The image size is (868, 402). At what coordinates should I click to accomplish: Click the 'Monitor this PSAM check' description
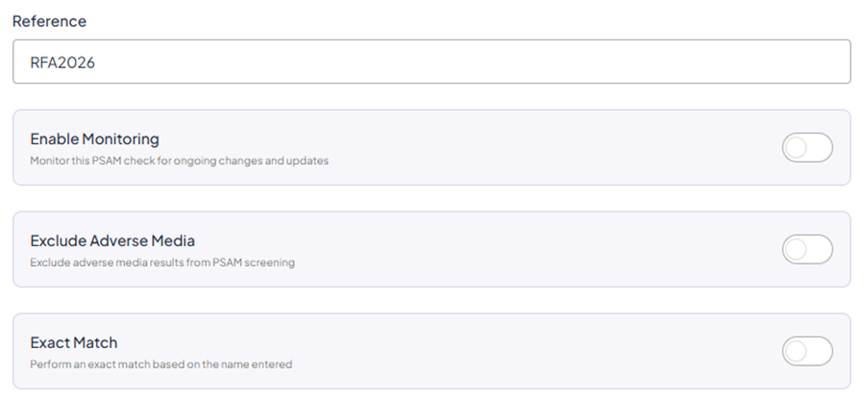pos(179,161)
